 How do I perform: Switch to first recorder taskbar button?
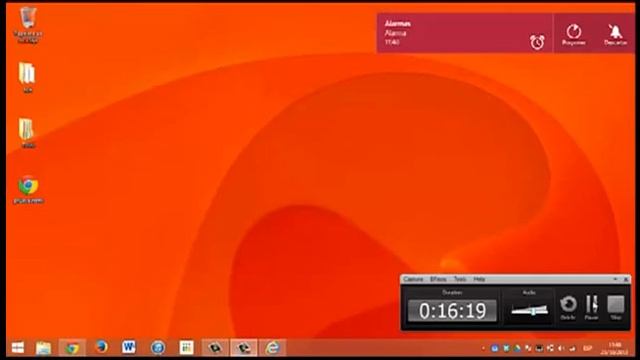point(215,348)
